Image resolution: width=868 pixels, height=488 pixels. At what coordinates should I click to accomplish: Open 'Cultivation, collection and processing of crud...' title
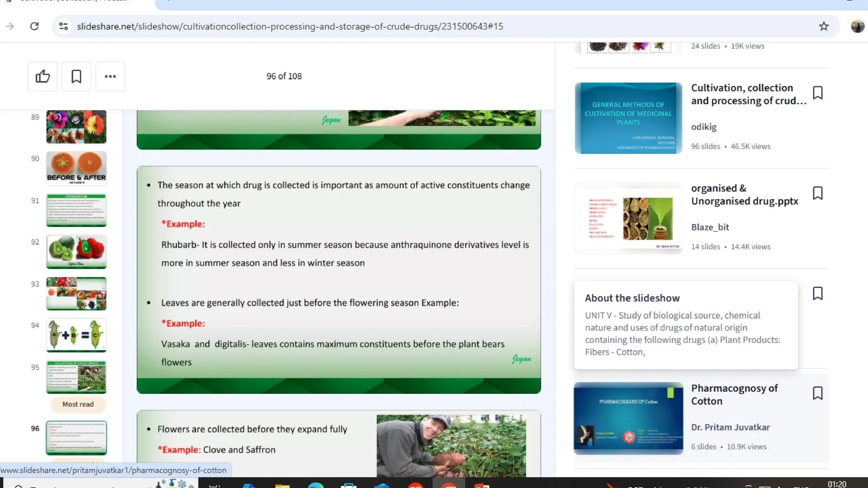pyautogui.click(x=748, y=94)
